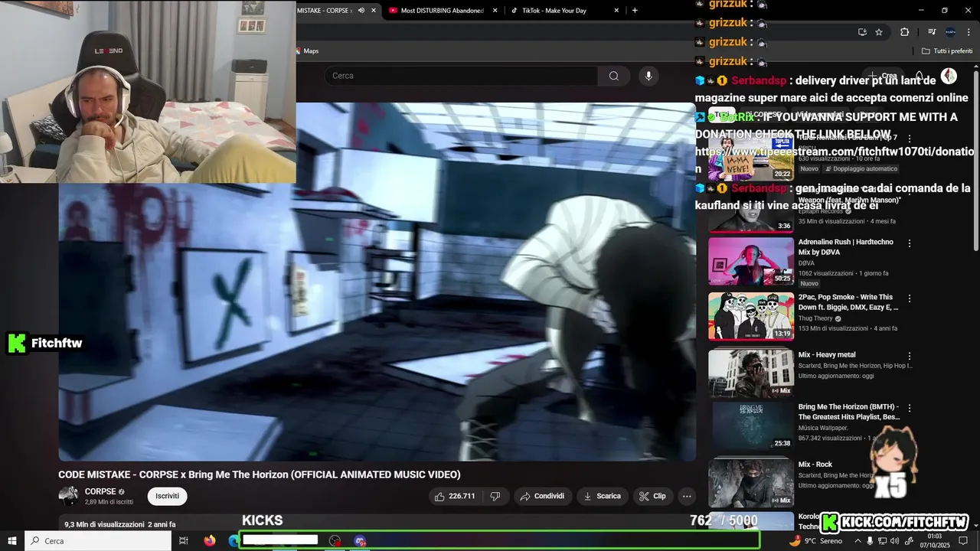
Task: Click the microphone system tray icon
Action: point(871,541)
